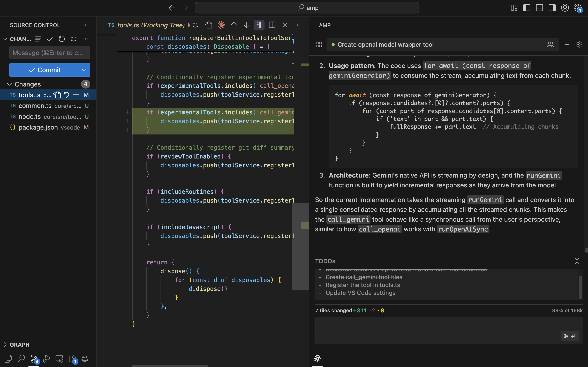Focus the commit message input
Screen dimensions: 588x367
pos(50,53)
